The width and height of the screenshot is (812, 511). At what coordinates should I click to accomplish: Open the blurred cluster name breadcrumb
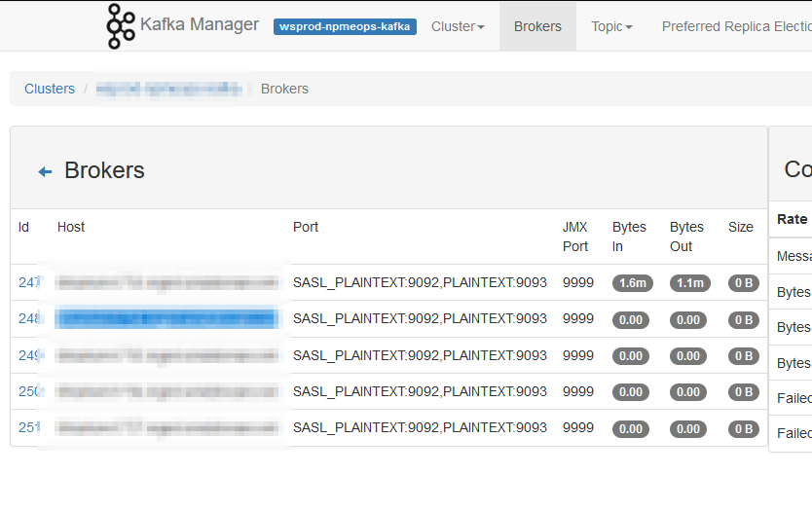point(168,89)
